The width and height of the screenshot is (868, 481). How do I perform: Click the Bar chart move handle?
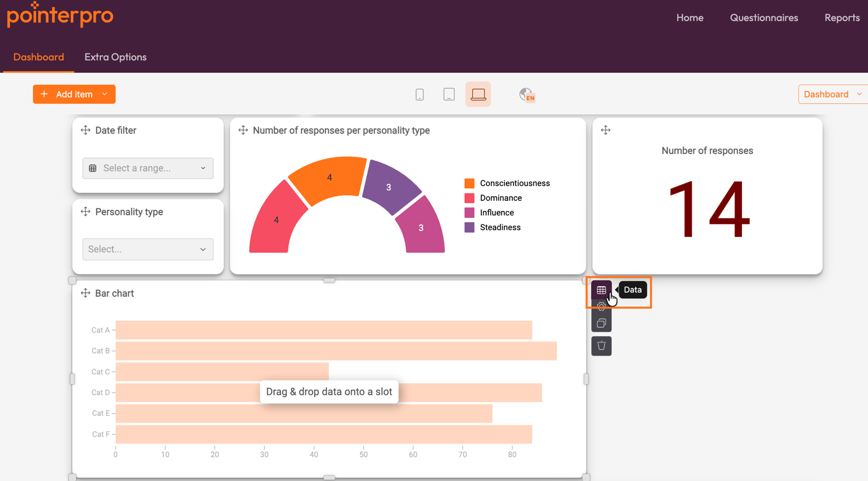pos(85,293)
